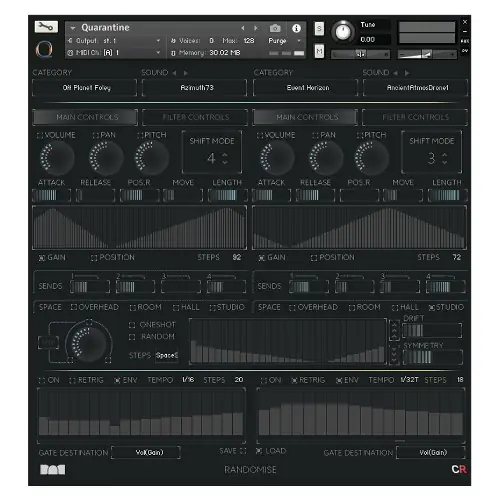This screenshot has width=500, height=500.
Task: Switch to right layer Main Controls tab
Action: [x=305, y=117]
